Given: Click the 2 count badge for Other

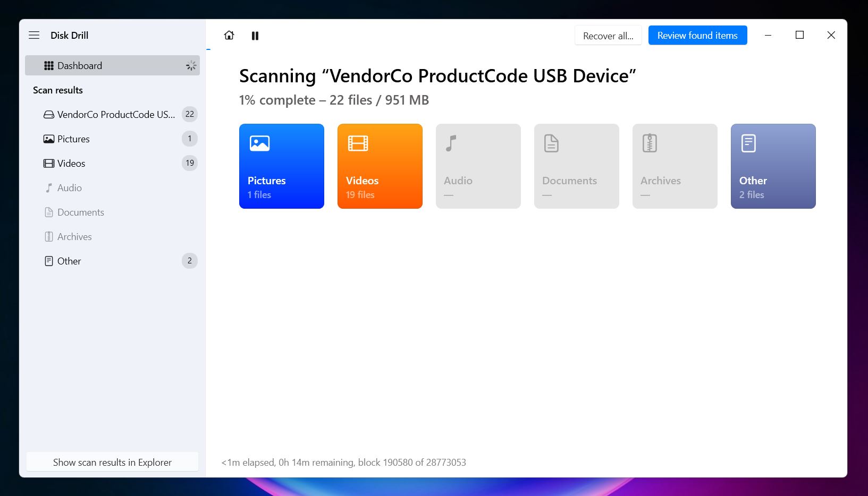Looking at the screenshot, I should [190, 261].
